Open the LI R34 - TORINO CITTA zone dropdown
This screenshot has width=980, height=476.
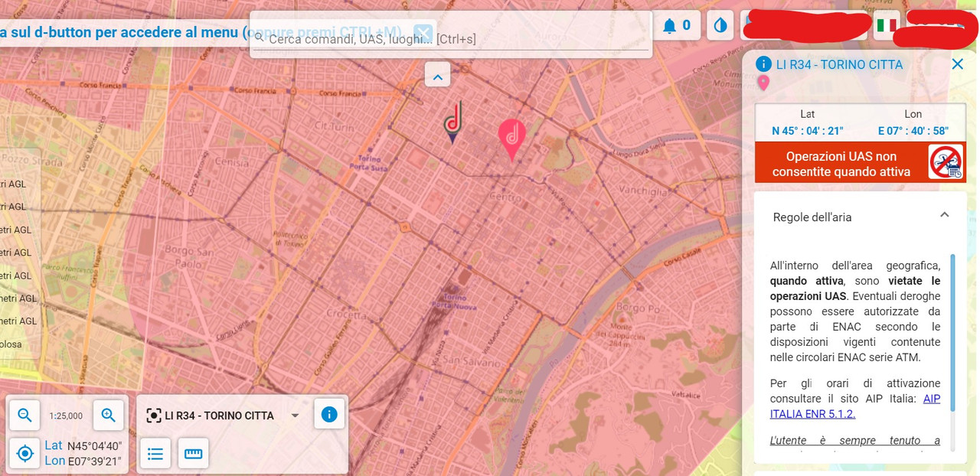[x=223, y=416]
